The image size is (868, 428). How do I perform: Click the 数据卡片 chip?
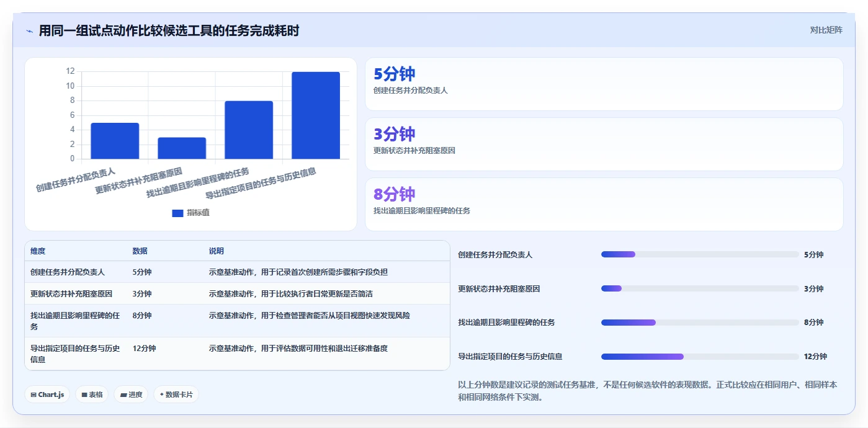[176, 395]
